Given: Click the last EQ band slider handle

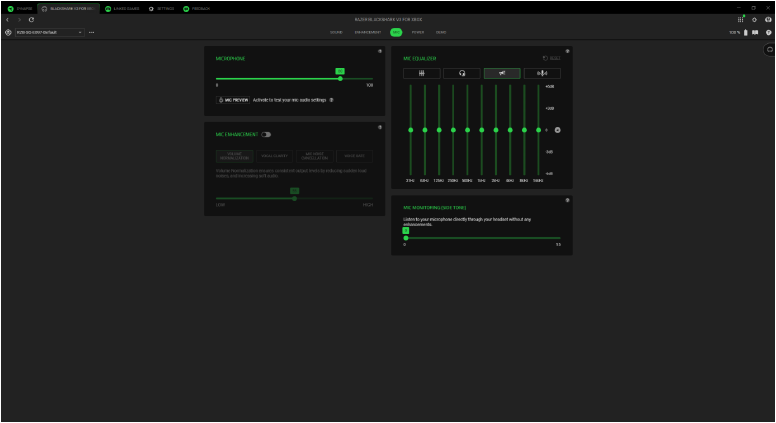Looking at the screenshot, I should [x=538, y=130].
